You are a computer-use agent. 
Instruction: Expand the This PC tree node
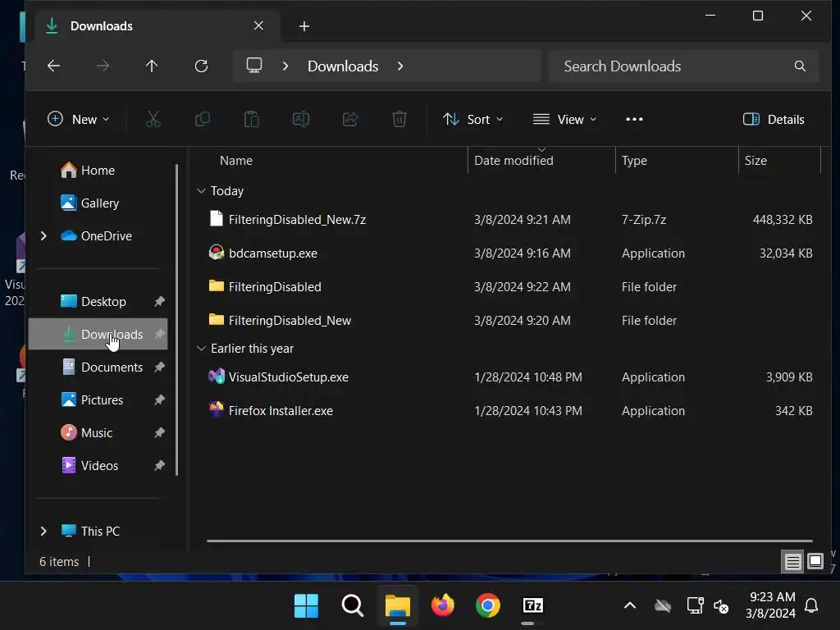[44, 531]
